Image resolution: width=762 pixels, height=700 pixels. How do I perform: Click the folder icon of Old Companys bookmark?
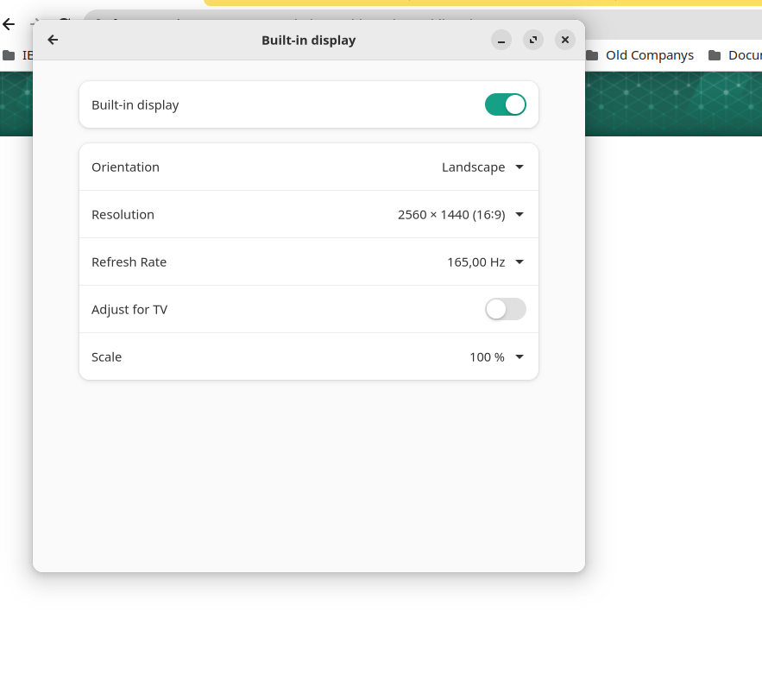pos(592,55)
